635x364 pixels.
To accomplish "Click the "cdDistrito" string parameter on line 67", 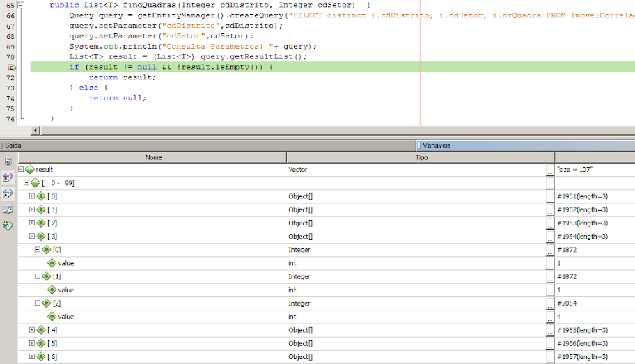I will pyautogui.click(x=191, y=26).
